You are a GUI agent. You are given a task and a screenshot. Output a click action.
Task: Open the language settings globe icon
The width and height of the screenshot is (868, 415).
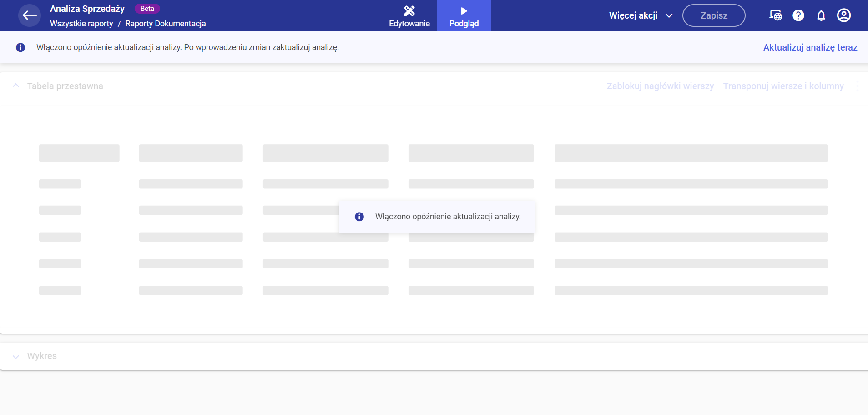coord(776,15)
